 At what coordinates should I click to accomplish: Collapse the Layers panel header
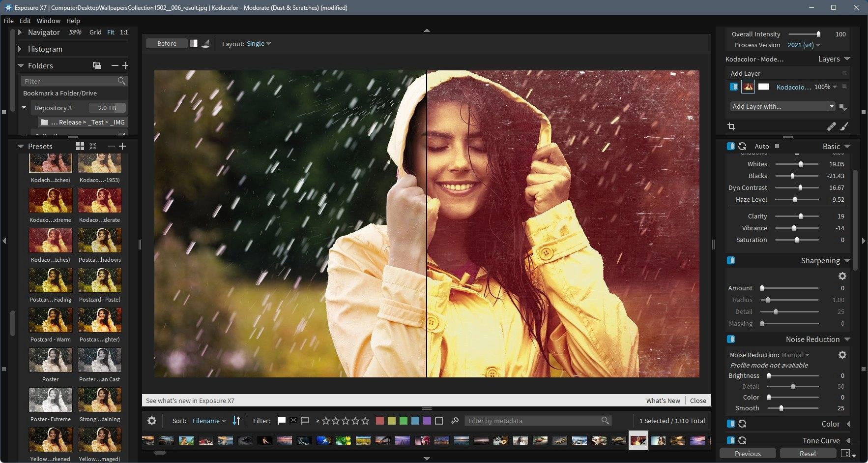(x=847, y=59)
